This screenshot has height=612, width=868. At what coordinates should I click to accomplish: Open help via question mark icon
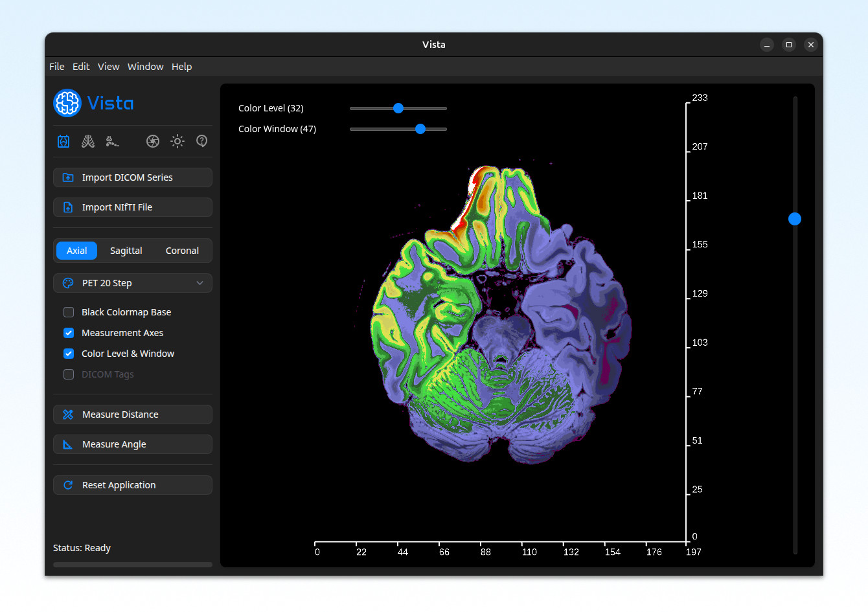click(202, 141)
